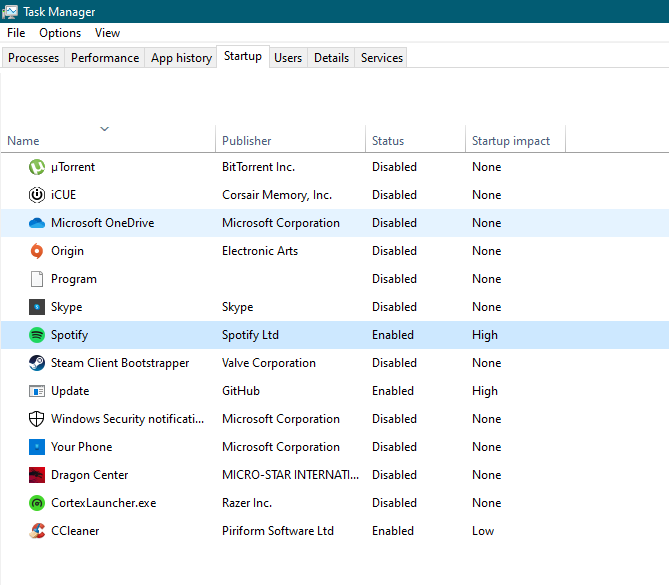669x585 pixels.
Task: Switch to the Users tab
Action: (x=288, y=58)
